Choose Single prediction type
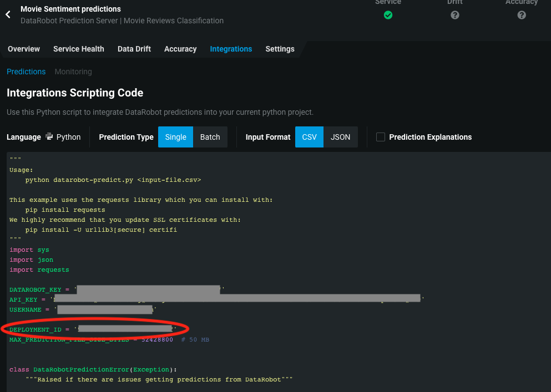 coord(175,137)
